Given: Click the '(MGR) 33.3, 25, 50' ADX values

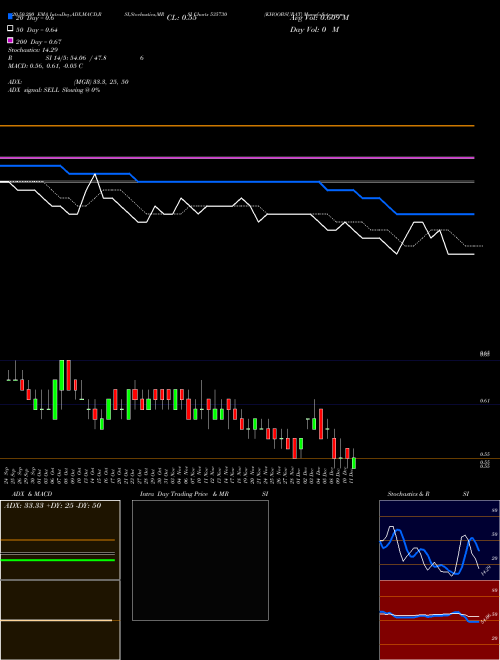Looking at the screenshot, I should tap(101, 82).
